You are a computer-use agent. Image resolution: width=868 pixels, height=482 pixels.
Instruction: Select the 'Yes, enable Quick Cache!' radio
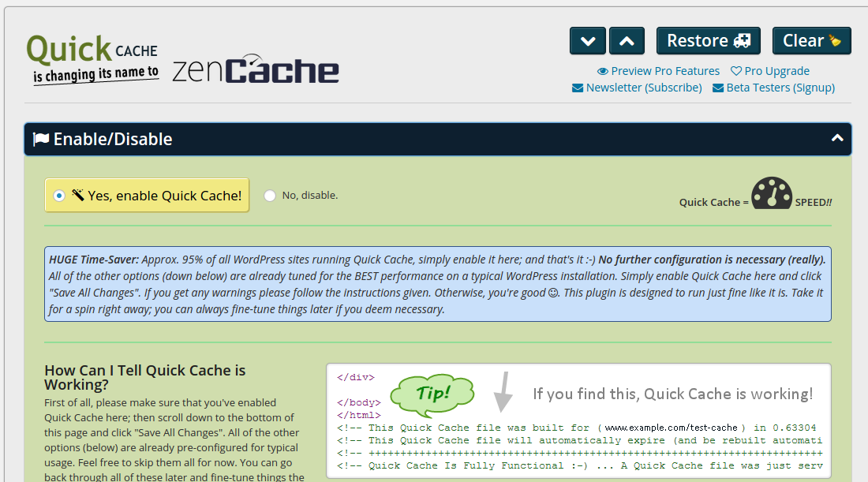pyautogui.click(x=59, y=196)
